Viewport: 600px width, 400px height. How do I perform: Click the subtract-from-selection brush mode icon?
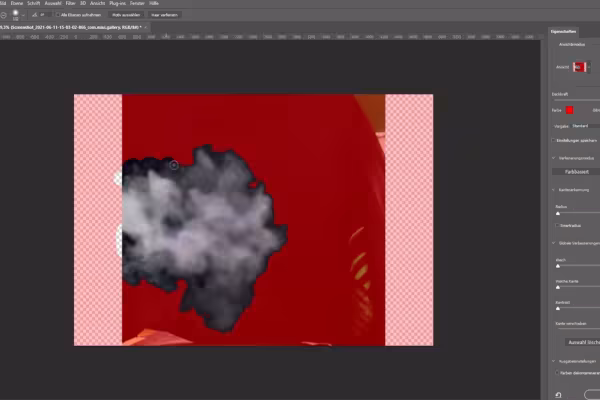[x=3, y=15]
